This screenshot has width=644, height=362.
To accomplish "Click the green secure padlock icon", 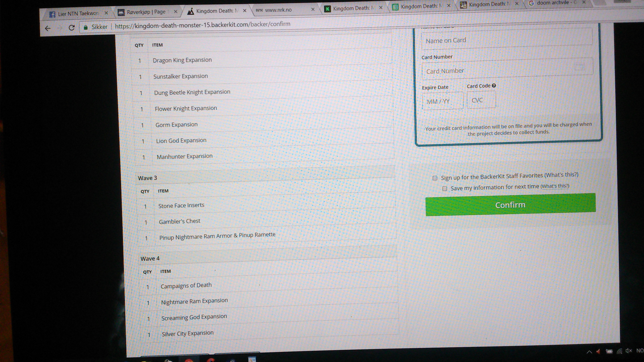I will [x=85, y=27].
